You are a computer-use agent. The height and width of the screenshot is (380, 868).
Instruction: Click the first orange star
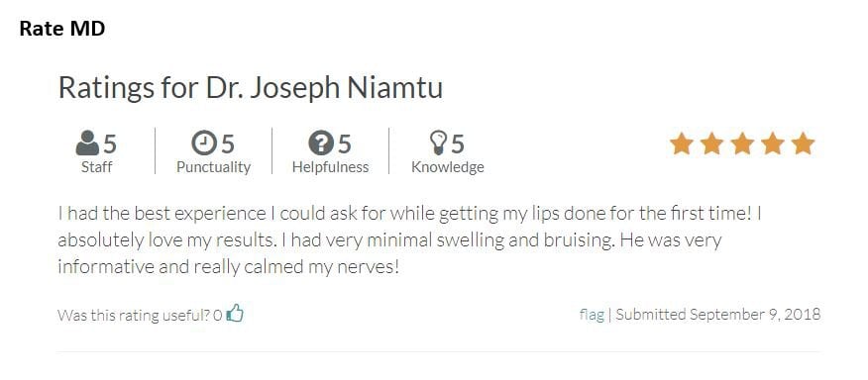coord(682,143)
